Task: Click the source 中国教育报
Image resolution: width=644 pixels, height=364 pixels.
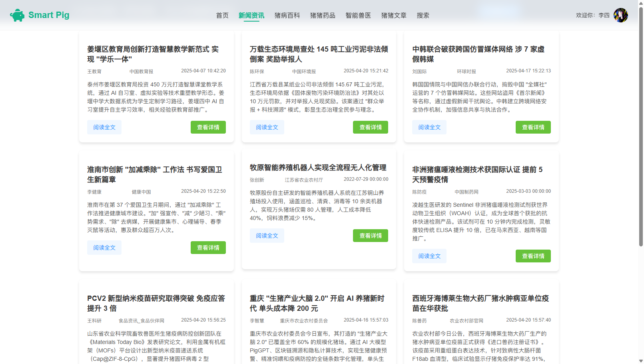Action: 142,72
